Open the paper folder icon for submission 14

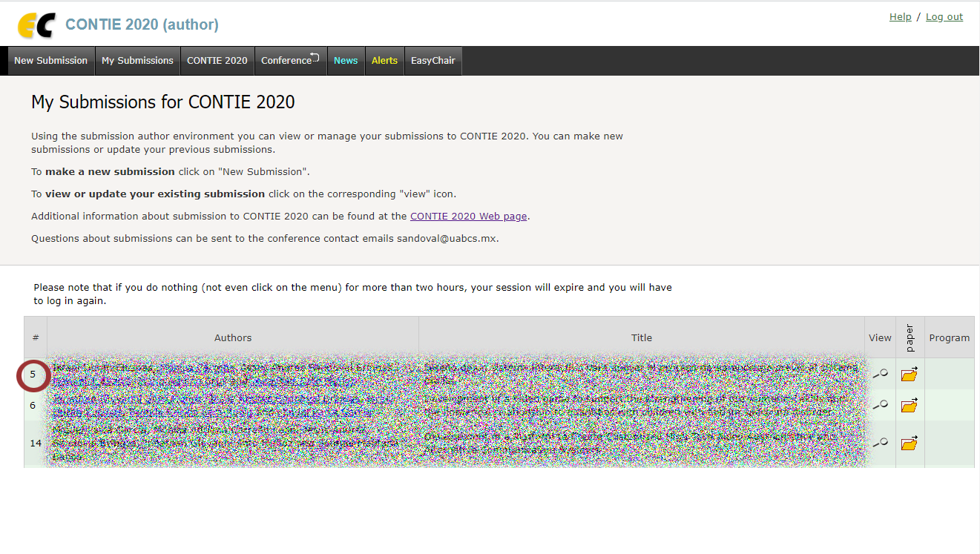(910, 443)
